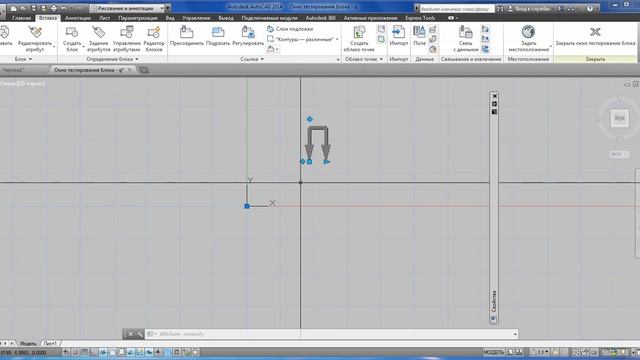The height and width of the screenshot is (360, 640).
Task: Open the quick access toolbar customize arrow
Action: tap(168, 8)
